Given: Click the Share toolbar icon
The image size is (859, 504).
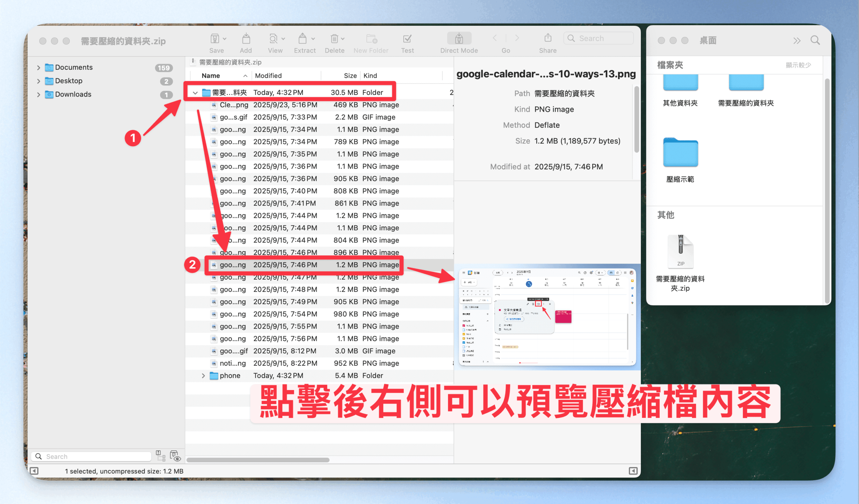Looking at the screenshot, I should 548,38.
